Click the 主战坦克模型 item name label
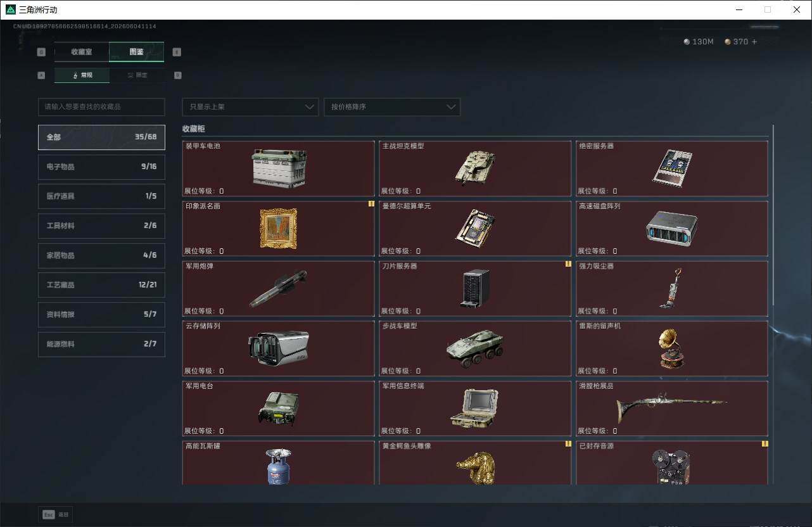The height and width of the screenshot is (527, 812). coord(403,146)
